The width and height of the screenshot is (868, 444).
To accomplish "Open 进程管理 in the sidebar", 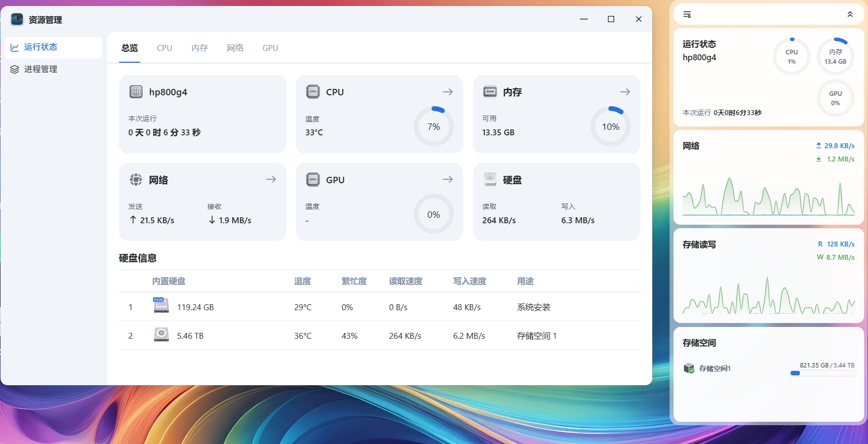I will click(x=40, y=69).
